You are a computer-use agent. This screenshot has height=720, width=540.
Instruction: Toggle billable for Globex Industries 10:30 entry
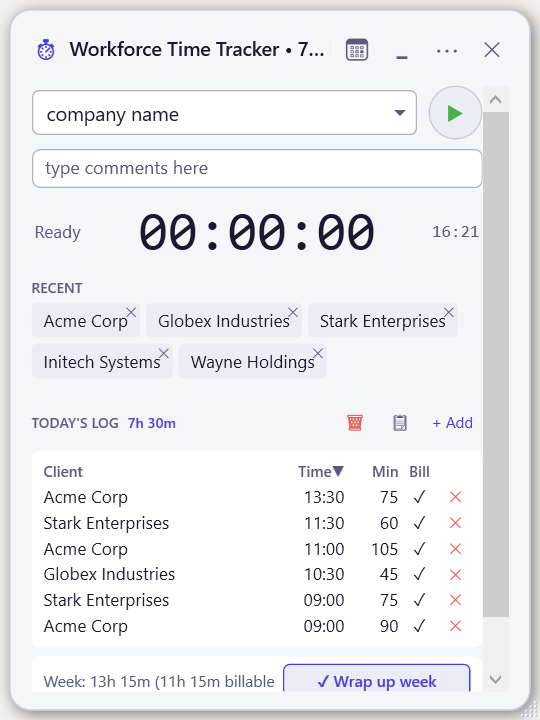(x=419, y=574)
